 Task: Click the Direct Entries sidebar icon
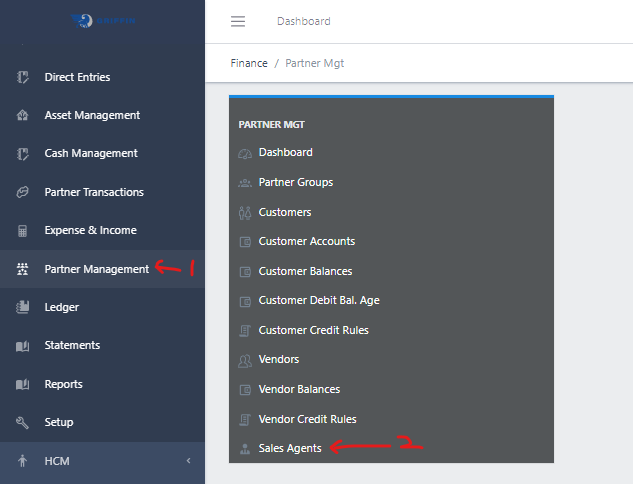[23, 77]
